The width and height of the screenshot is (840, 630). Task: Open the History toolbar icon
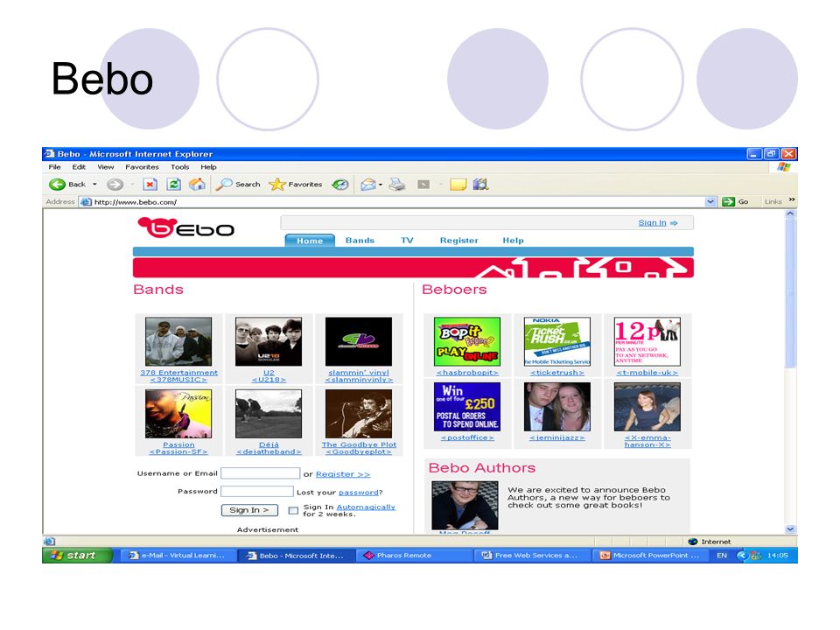click(x=340, y=185)
